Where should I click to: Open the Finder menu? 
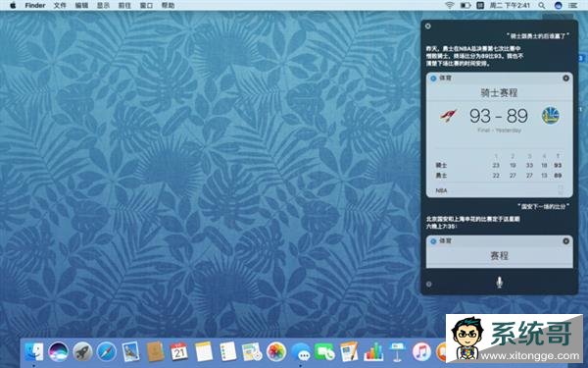click(x=35, y=5)
